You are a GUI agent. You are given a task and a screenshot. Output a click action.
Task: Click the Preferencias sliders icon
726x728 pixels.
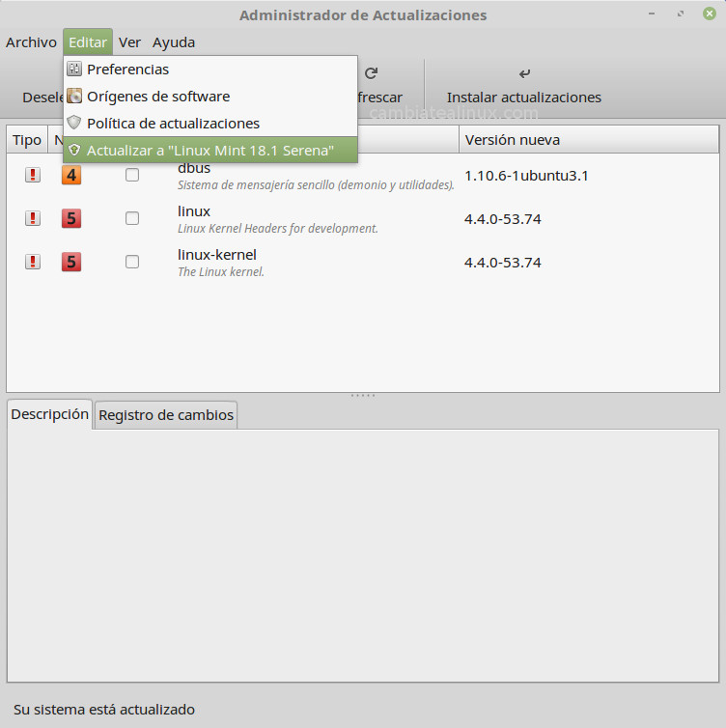(74, 69)
